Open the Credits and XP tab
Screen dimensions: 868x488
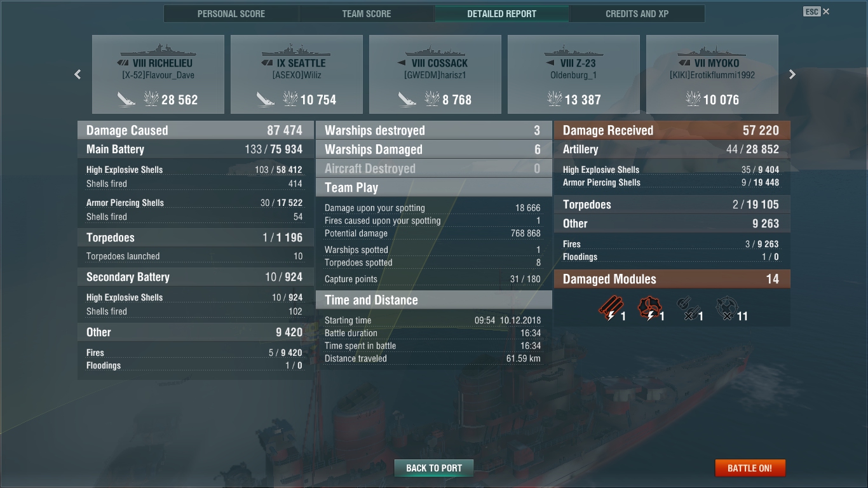pyautogui.click(x=637, y=13)
